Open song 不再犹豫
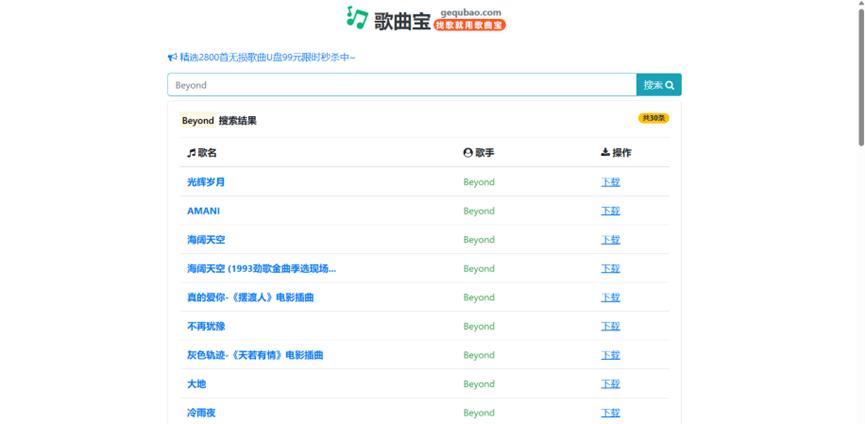865x424 pixels. (x=206, y=326)
